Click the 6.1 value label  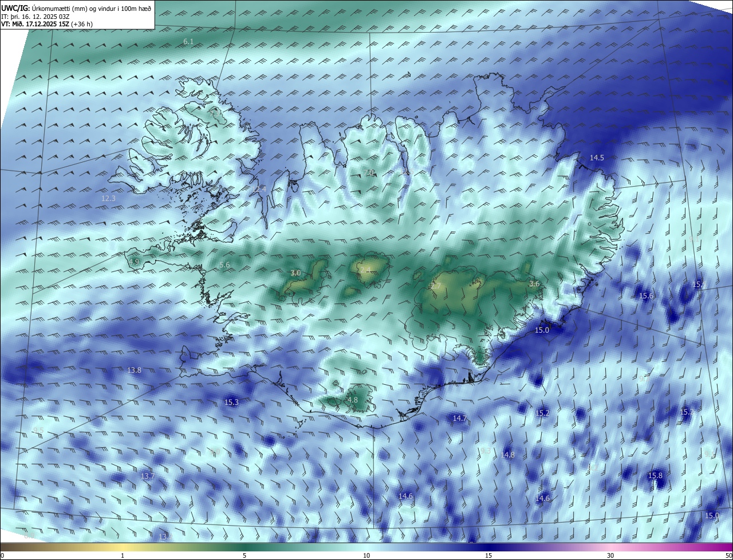coord(188,42)
